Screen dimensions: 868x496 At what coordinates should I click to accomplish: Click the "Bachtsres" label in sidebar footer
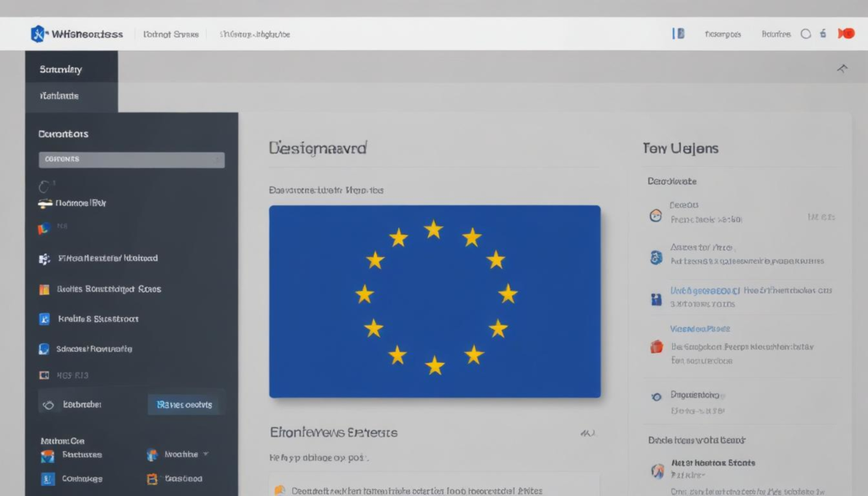click(82, 454)
